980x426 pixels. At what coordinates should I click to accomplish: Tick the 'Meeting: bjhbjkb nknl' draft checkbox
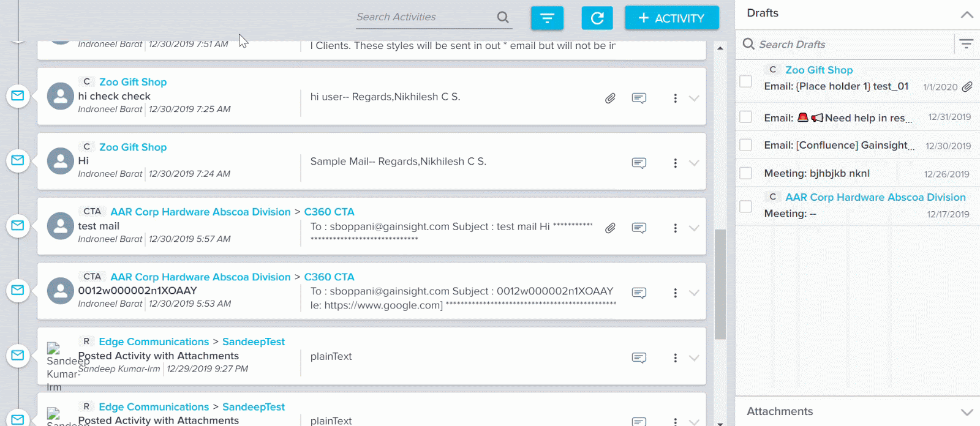[745, 173]
